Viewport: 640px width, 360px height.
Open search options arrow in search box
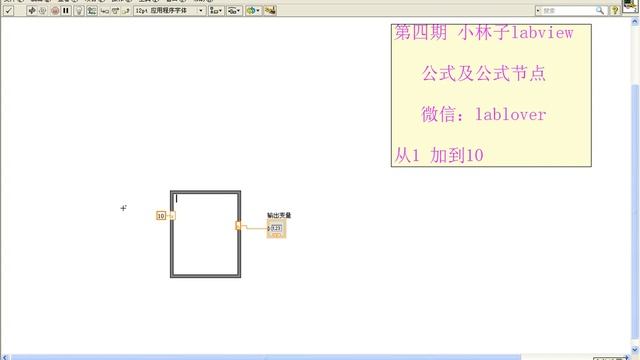(x=538, y=11)
